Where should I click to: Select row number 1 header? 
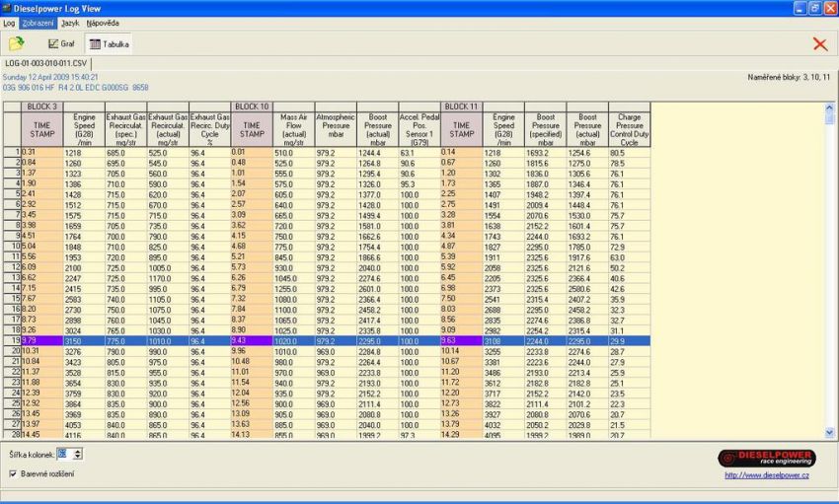[12, 152]
